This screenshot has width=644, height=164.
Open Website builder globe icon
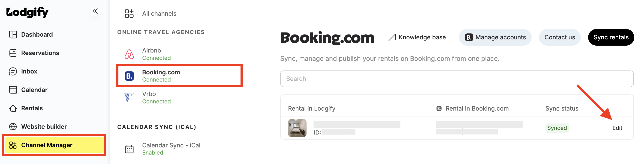click(13, 127)
